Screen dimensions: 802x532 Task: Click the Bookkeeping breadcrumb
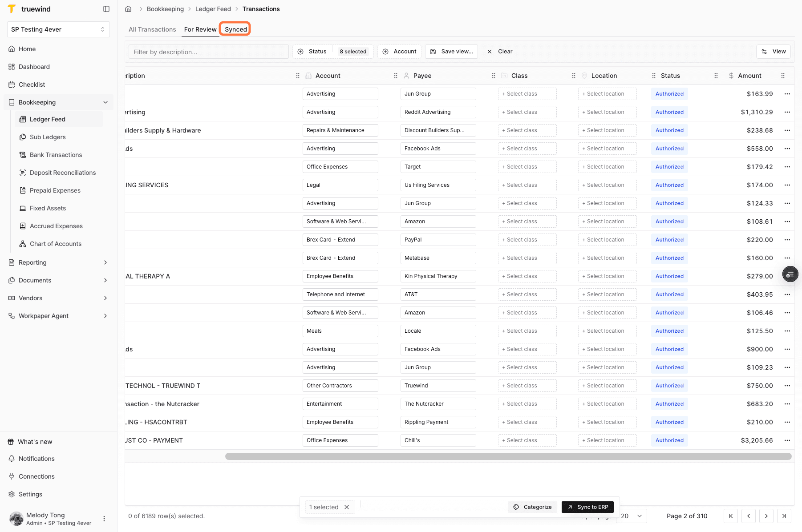(x=165, y=9)
